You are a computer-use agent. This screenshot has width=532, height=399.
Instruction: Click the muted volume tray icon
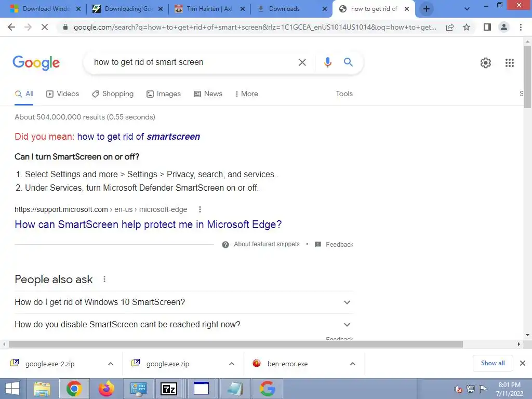pyautogui.click(x=458, y=389)
